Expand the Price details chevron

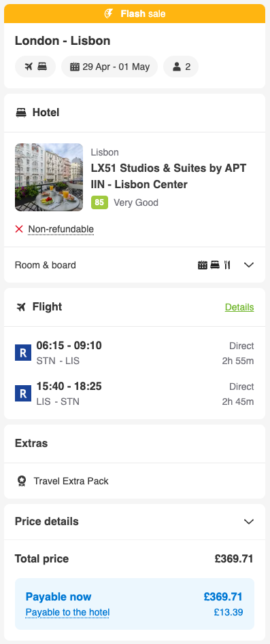point(249,522)
